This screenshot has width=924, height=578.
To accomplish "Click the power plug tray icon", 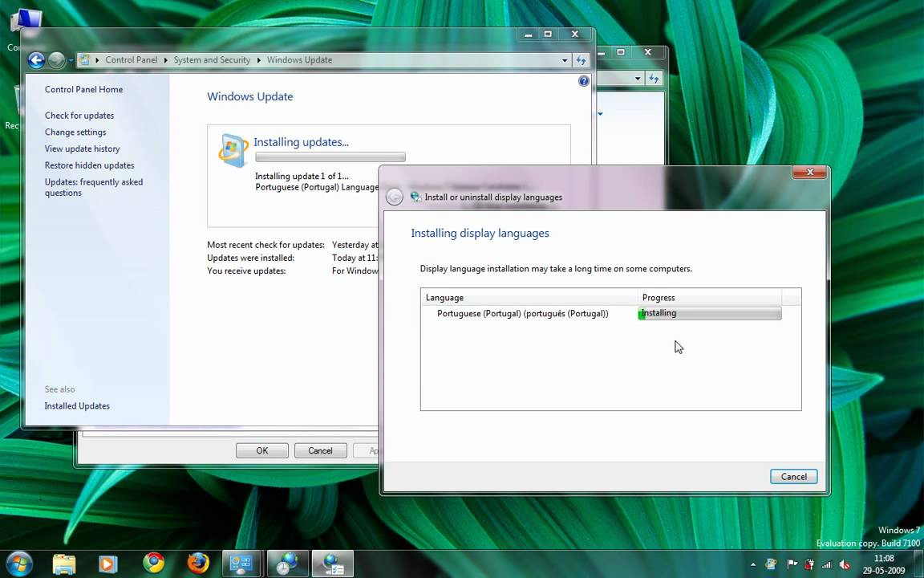I will [809, 564].
